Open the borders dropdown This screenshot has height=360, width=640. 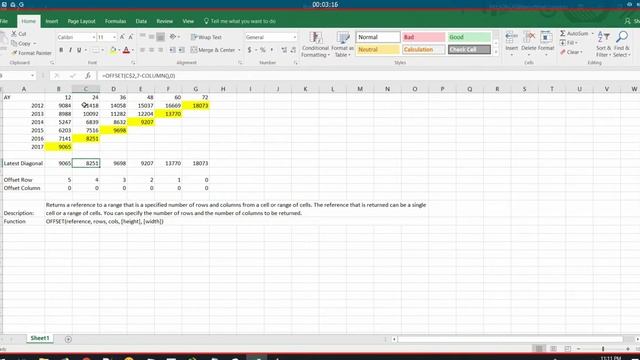point(102,50)
